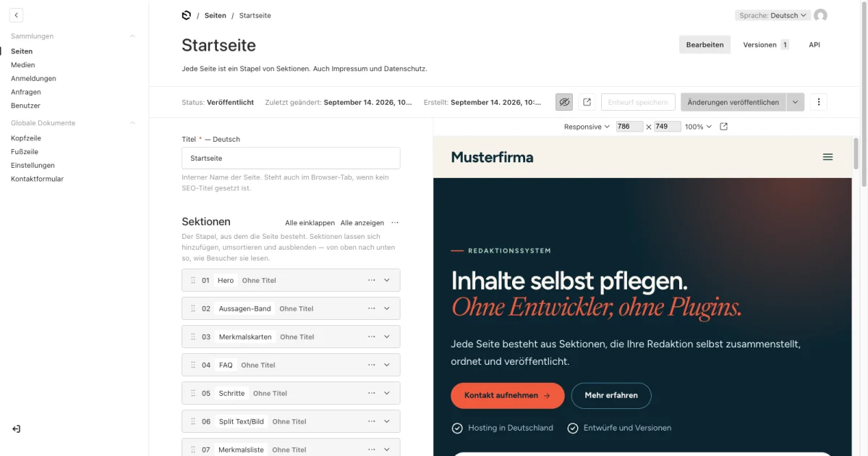The width and height of the screenshot is (868, 456).
Task: Open the more options of Aussagen-Band section
Action: tap(372, 308)
